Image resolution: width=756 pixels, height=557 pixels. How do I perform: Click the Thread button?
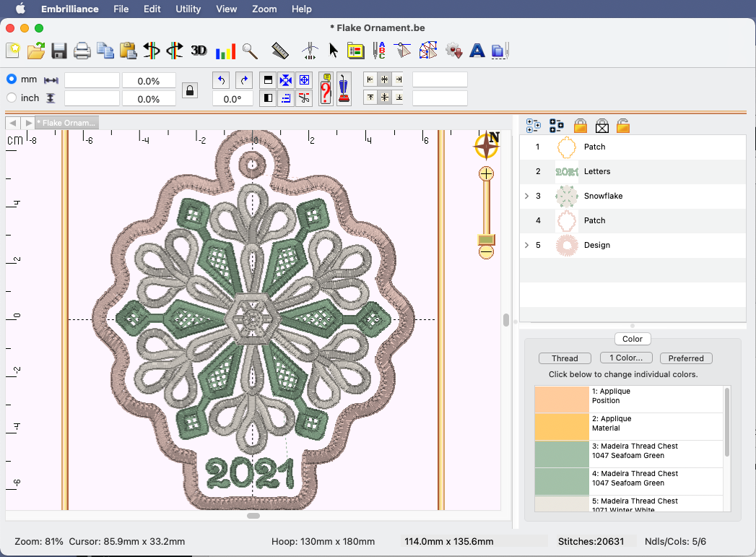[x=565, y=358]
